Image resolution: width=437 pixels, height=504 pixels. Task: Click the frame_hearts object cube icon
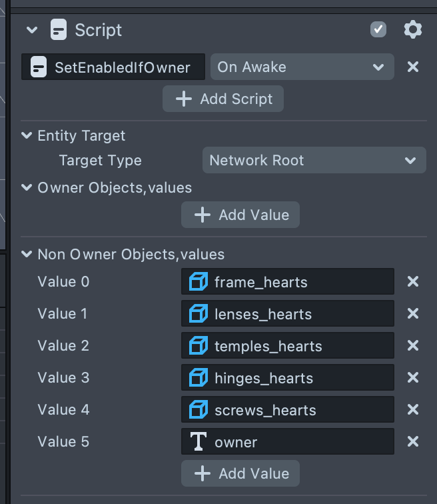(198, 282)
